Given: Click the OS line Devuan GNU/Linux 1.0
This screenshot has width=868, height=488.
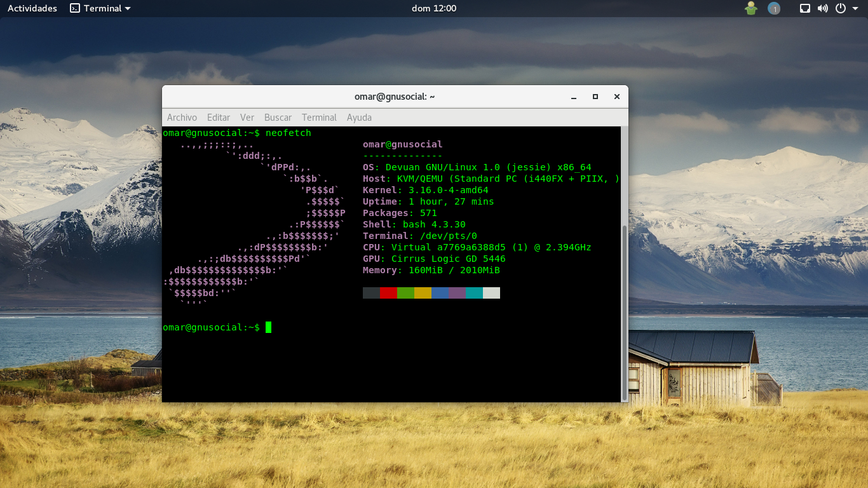Looking at the screenshot, I should coord(477,167).
